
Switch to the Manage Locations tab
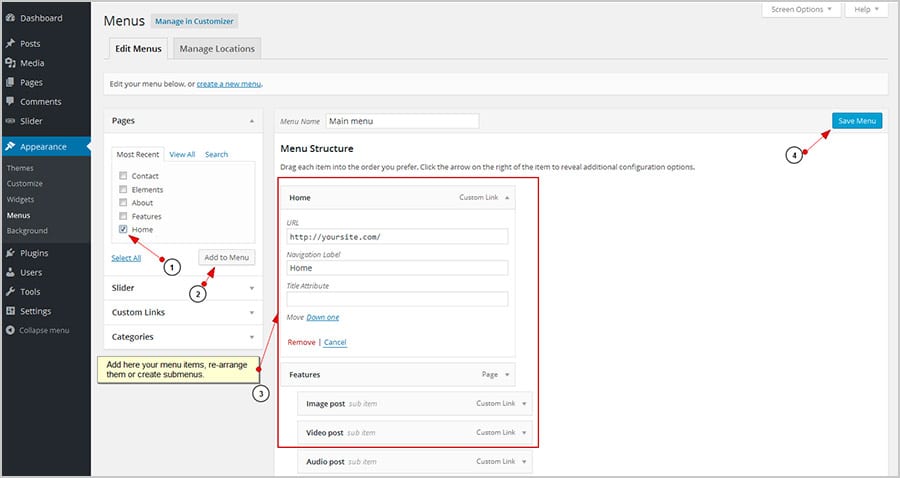217,48
